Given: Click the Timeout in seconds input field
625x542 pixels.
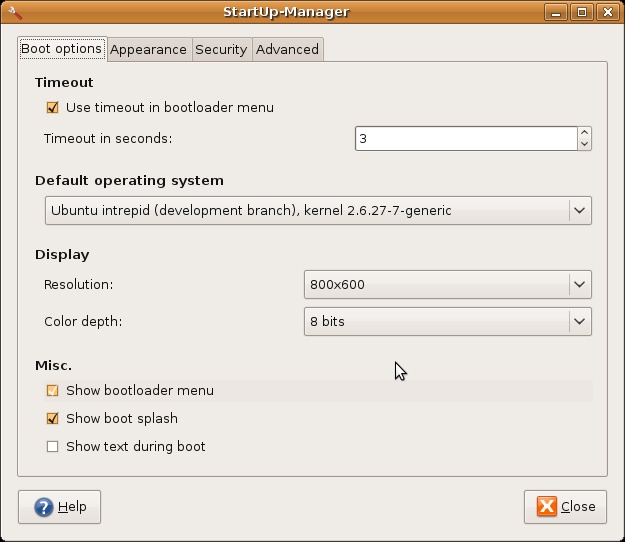Looking at the screenshot, I should 466,139.
